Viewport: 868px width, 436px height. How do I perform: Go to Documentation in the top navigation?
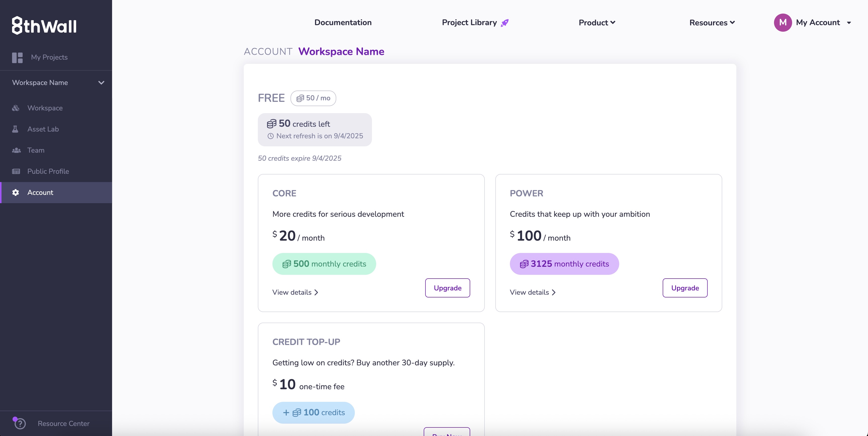pos(343,22)
